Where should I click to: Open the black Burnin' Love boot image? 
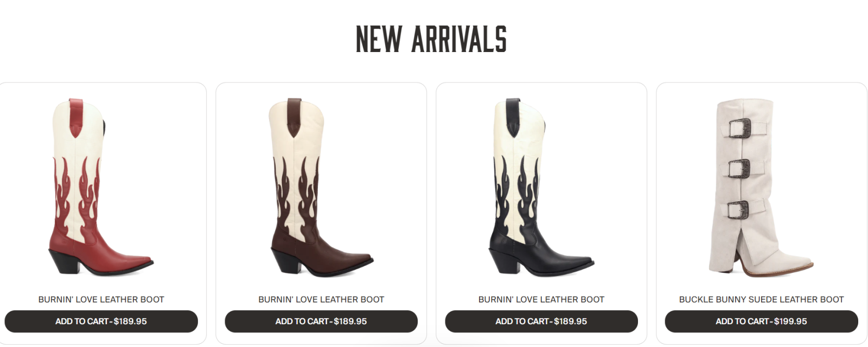(x=541, y=186)
